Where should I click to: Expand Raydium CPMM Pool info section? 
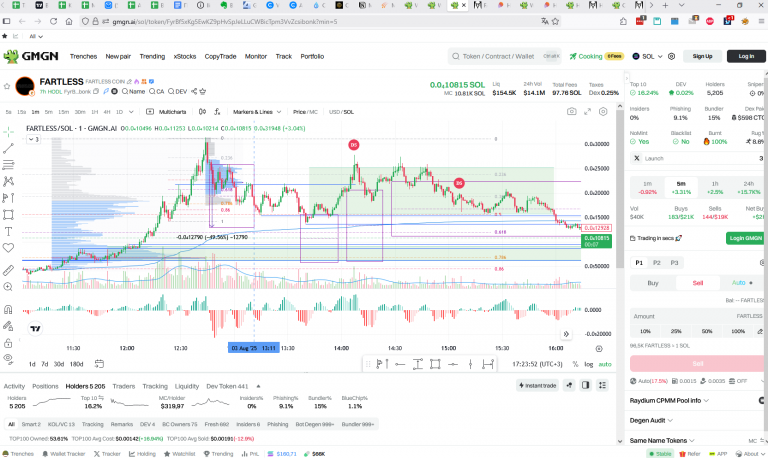click(669, 400)
